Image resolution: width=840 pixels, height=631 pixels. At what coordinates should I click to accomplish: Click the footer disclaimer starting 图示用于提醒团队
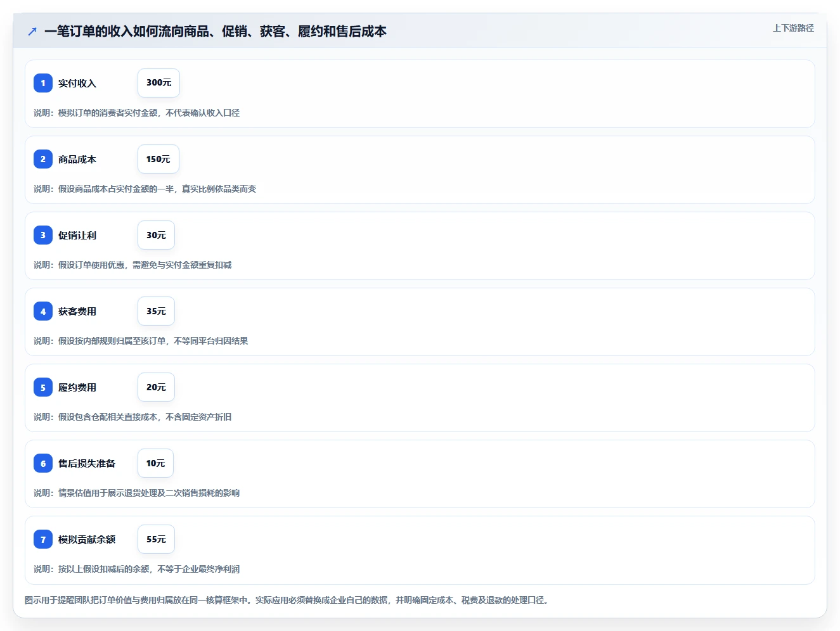click(x=288, y=600)
